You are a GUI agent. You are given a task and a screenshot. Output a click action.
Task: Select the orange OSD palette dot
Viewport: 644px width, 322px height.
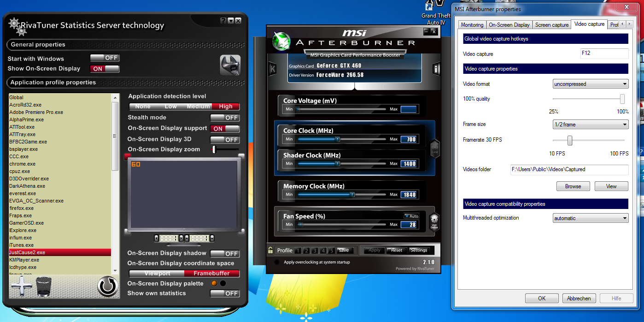[214, 283]
